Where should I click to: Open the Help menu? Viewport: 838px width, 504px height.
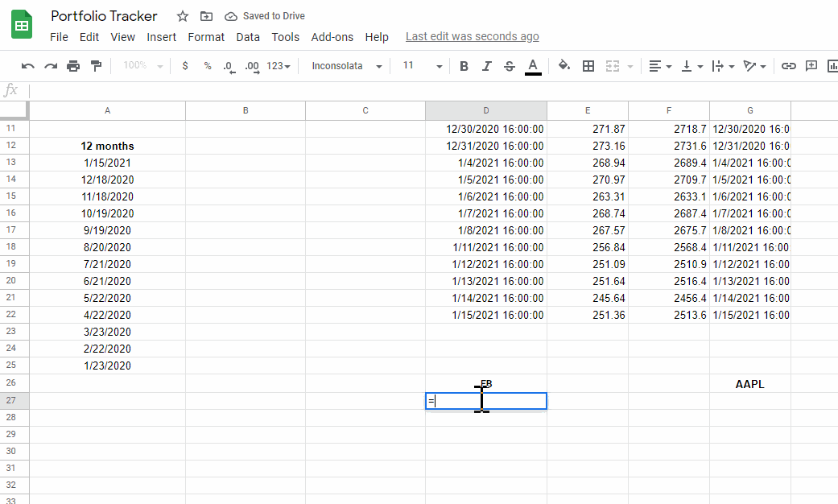pyautogui.click(x=377, y=37)
